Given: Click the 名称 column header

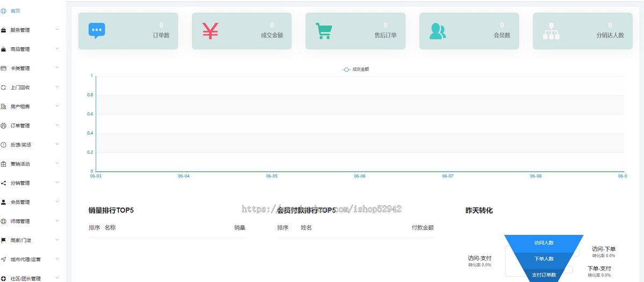Looking at the screenshot, I should pyautogui.click(x=110, y=228).
